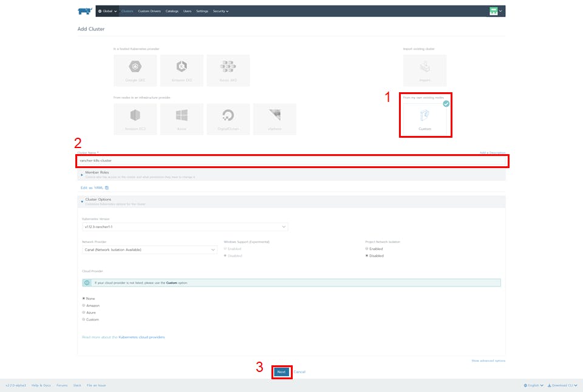
Task: Go to the Clusters tab
Action: (127, 11)
